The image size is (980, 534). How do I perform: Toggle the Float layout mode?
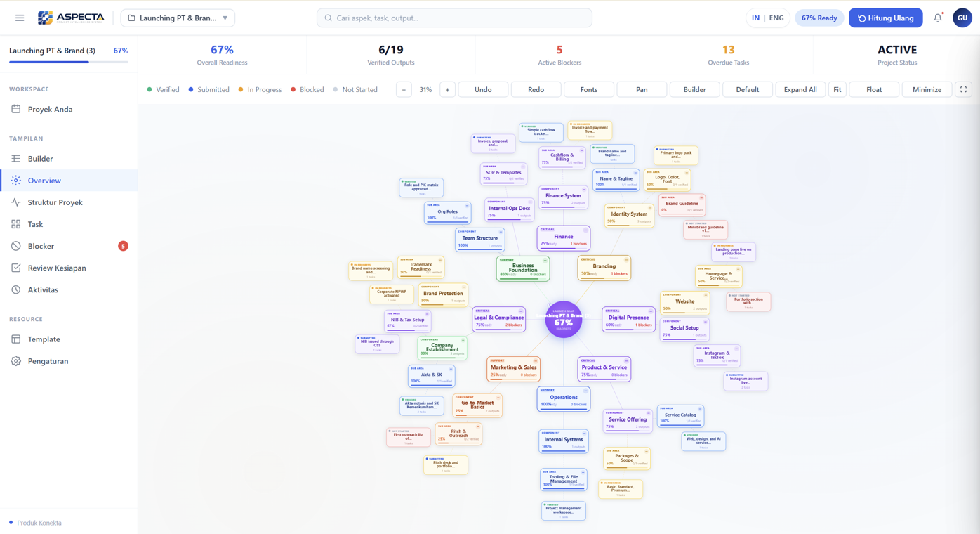874,89
